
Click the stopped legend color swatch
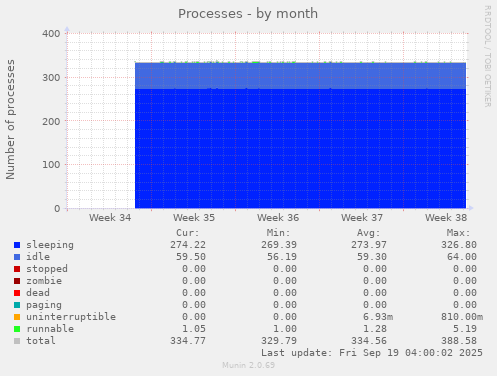point(17,269)
